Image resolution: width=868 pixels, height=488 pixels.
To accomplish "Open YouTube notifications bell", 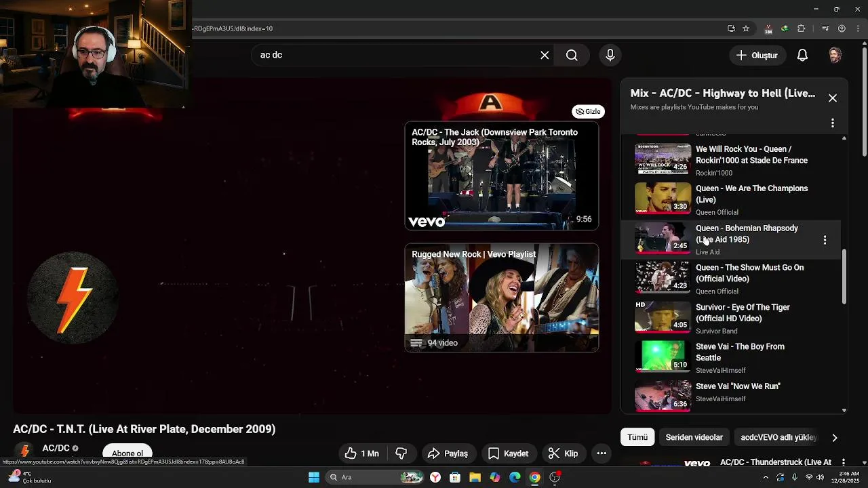I will tap(802, 56).
